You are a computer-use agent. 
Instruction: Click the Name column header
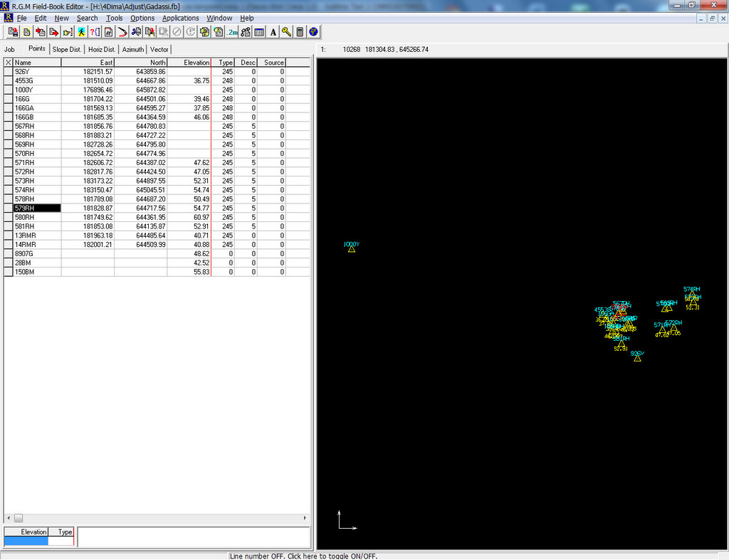pyautogui.click(x=37, y=63)
